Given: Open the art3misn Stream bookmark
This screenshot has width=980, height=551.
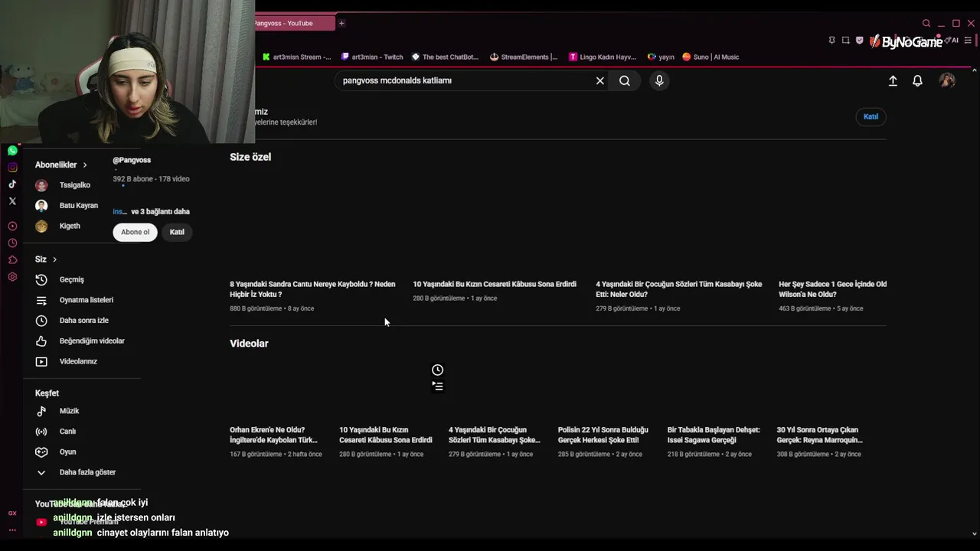Looking at the screenshot, I should [297, 57].
